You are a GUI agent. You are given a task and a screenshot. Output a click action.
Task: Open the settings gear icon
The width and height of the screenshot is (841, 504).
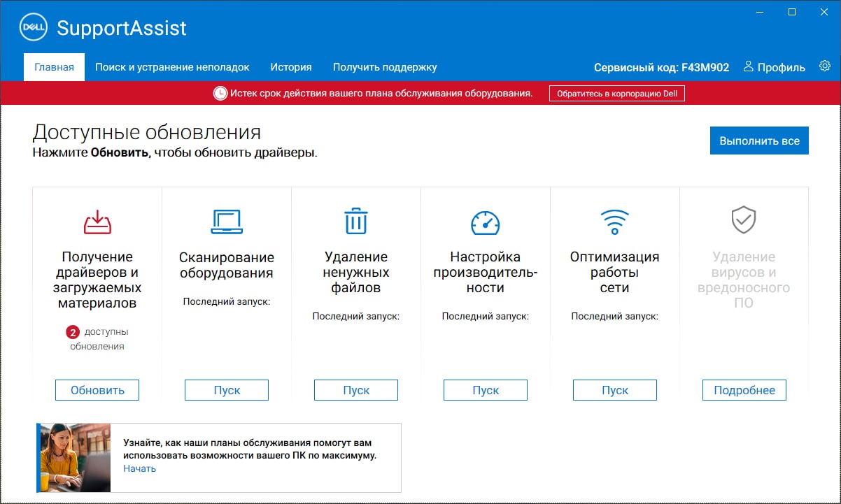[825, 66]
